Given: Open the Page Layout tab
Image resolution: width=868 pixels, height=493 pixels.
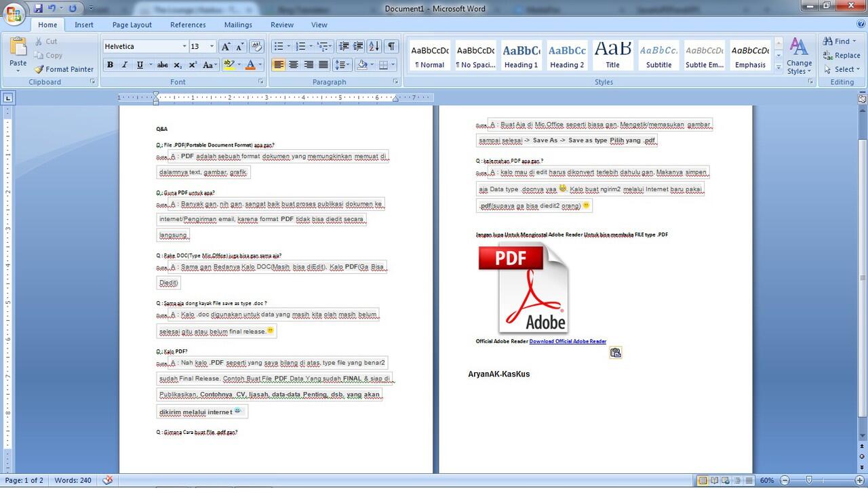Looking at the screenshot, I should [x=132, y=25].
